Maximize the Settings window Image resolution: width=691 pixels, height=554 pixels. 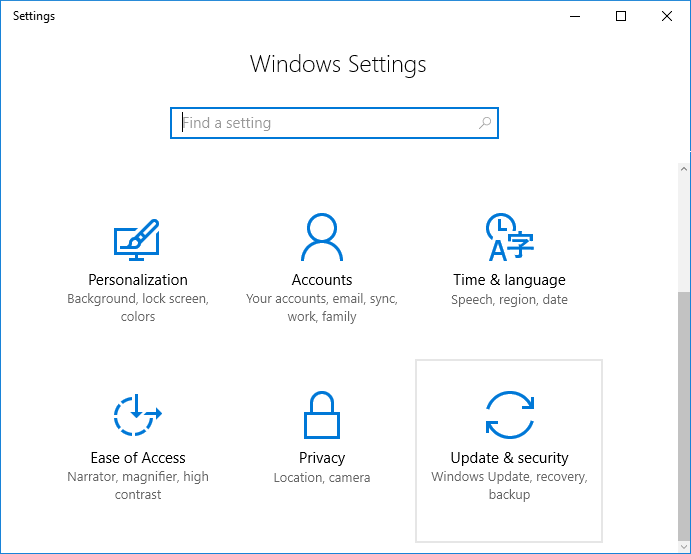click(621, 16)
